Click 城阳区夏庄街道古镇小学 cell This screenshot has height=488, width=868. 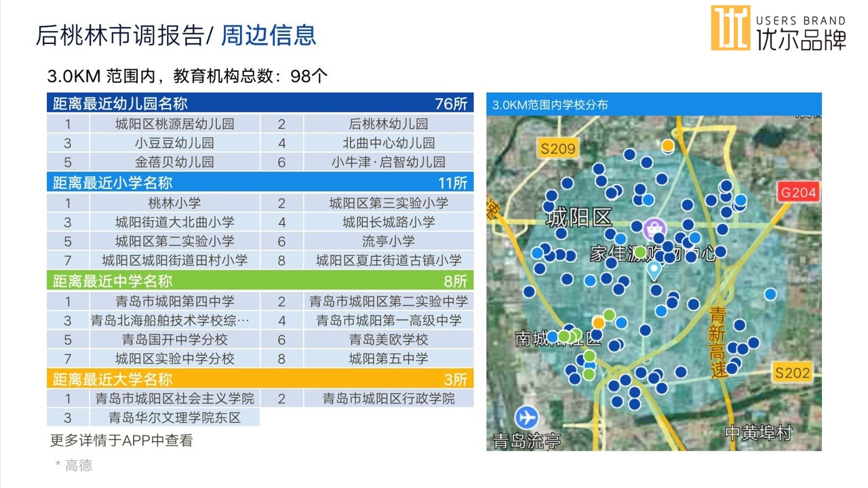coord(389,260)
